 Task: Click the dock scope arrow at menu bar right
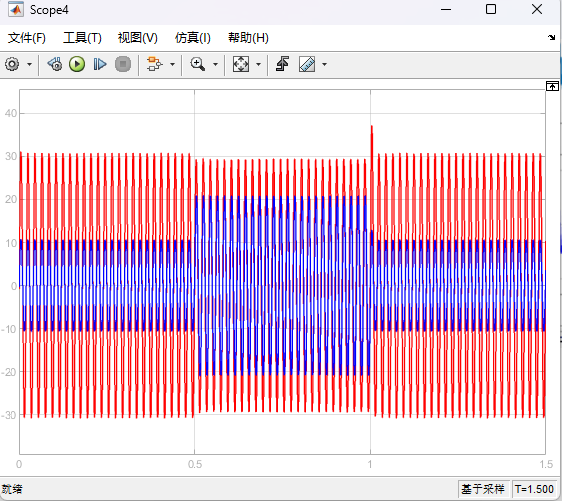click(x=551, y=37)
